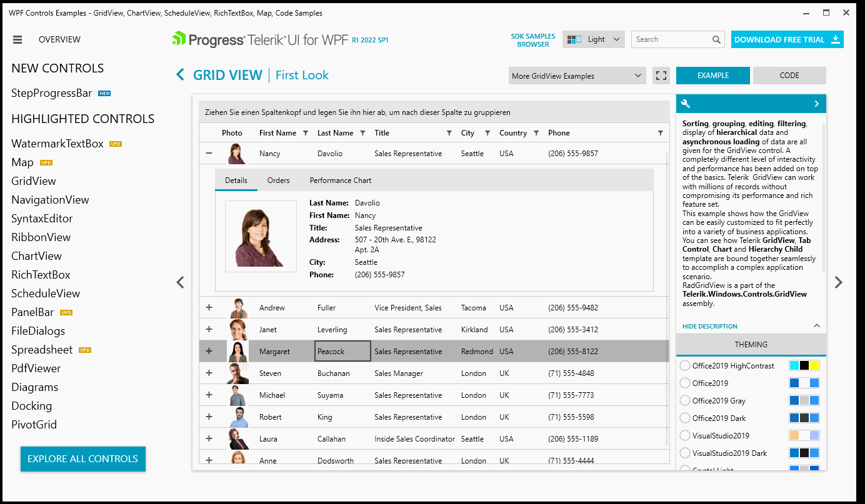Select the Office2019 Dark theme

685,418
